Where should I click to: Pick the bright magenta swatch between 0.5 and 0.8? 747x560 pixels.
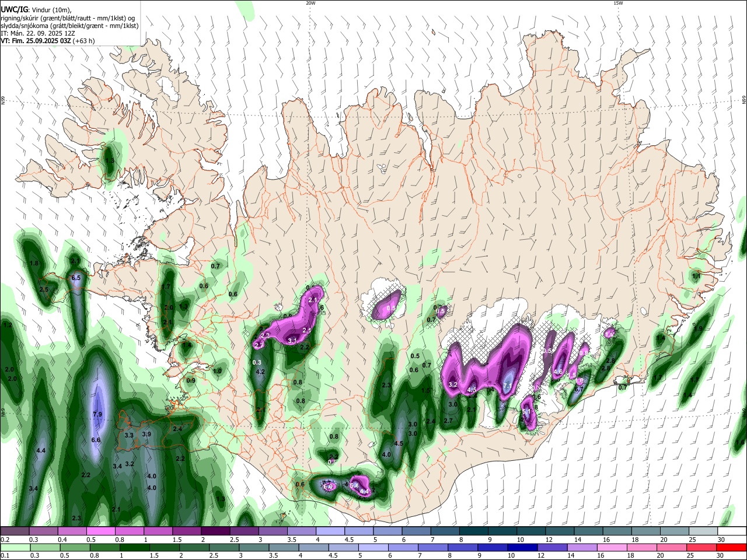[101, 531]
